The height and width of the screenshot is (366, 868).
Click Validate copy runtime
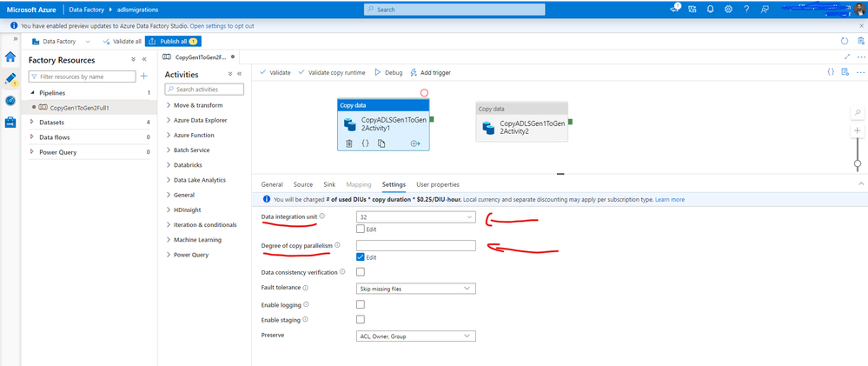pyautogui.click(x=331, y=72)
